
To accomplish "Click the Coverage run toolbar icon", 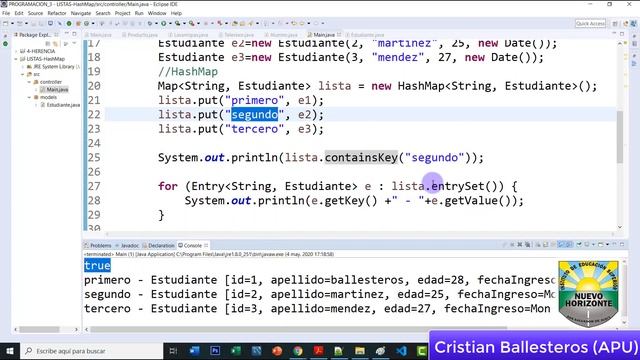I will (x=177, y=23).
